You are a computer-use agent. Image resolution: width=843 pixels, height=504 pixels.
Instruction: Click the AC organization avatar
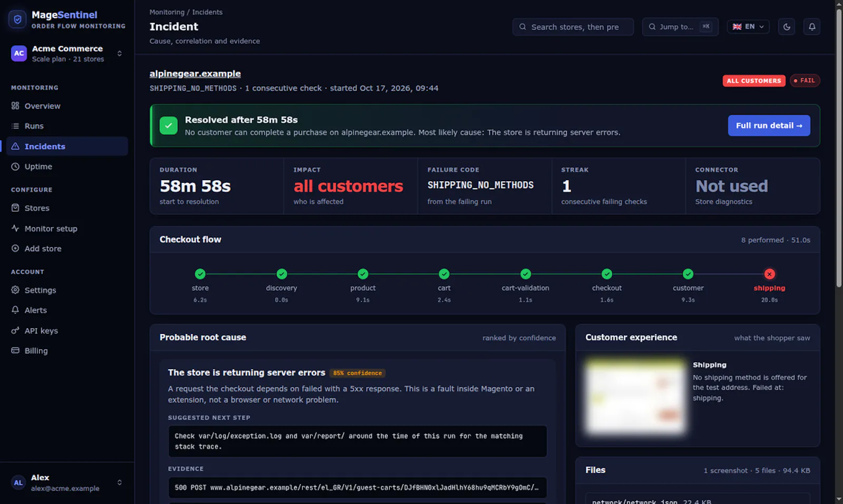point(19,53)
